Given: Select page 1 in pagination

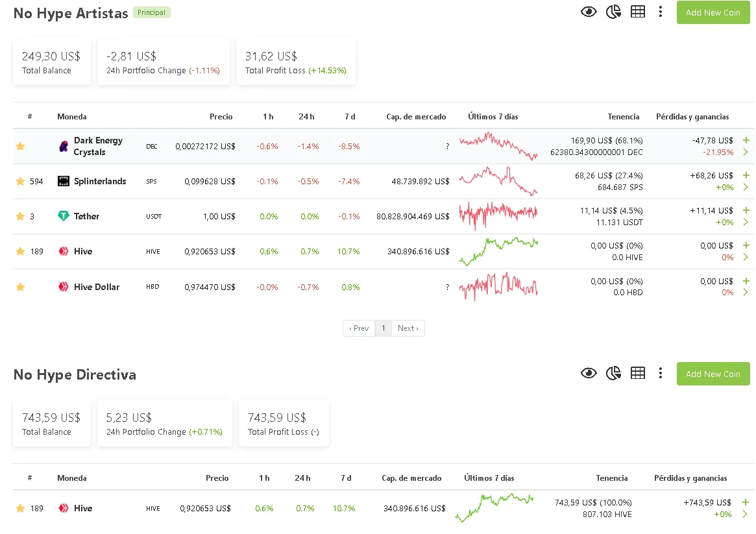Looking at the screenshot, I should click(384, 328).
